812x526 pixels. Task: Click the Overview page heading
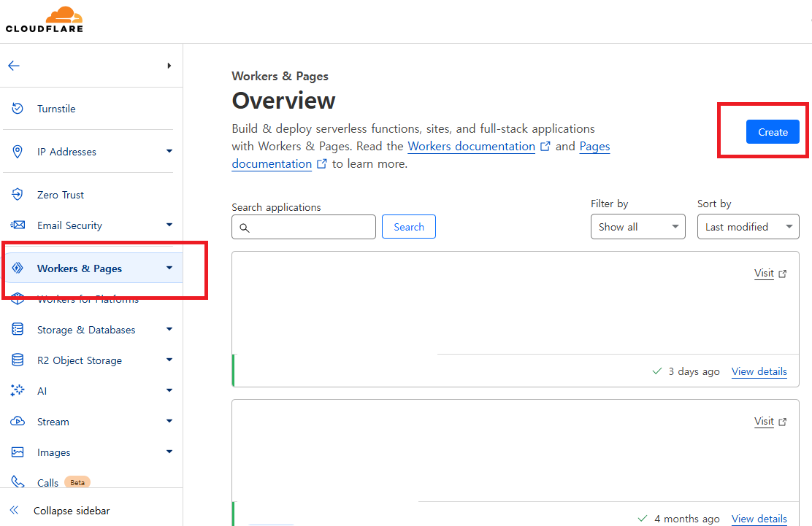[284, 101]
